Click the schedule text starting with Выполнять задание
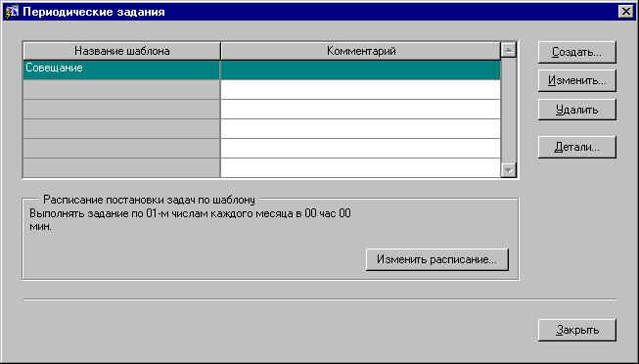The height and width of the screenshot is (364, 639). pyautogui.click(x=190, y=220)
